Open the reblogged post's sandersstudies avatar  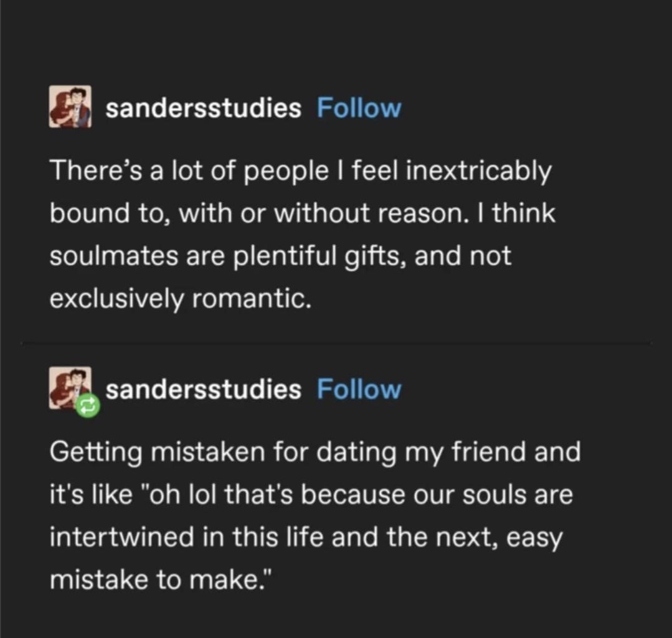pos(69,387)
